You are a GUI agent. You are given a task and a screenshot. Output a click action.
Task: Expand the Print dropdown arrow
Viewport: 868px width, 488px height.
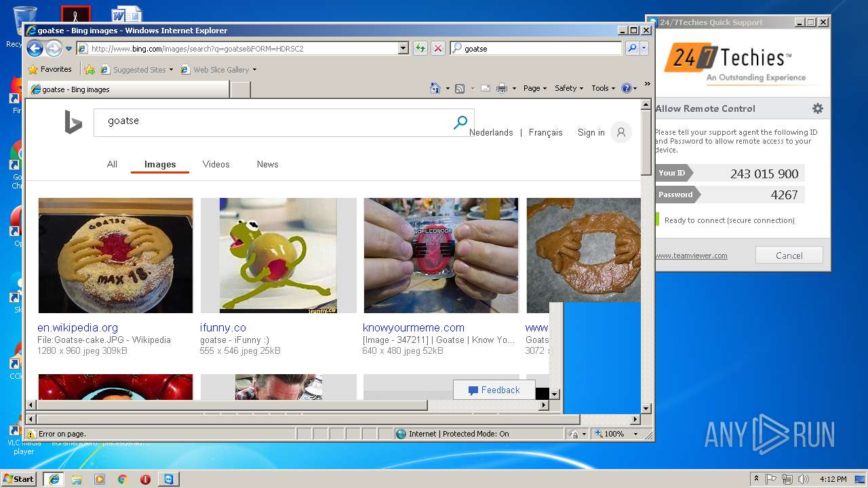coord(514,88)
